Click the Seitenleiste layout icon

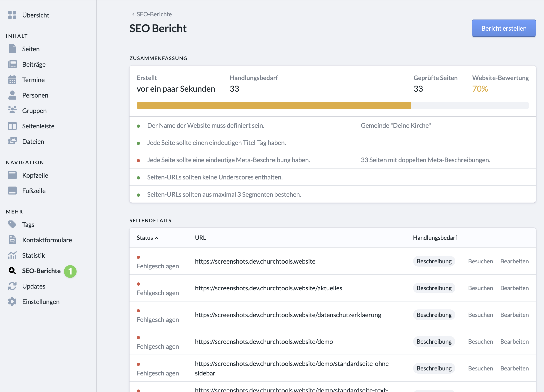pyautogui.click(x=12, y=126)
